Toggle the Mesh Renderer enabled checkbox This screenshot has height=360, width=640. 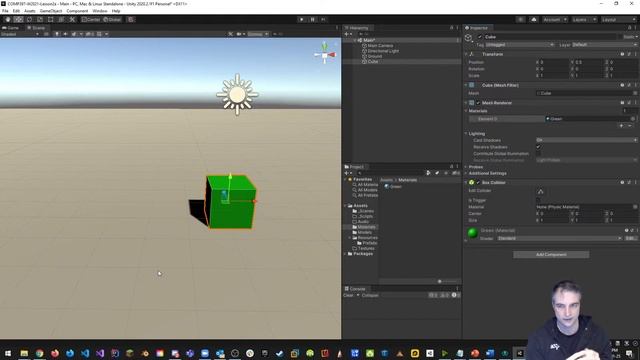478,103
